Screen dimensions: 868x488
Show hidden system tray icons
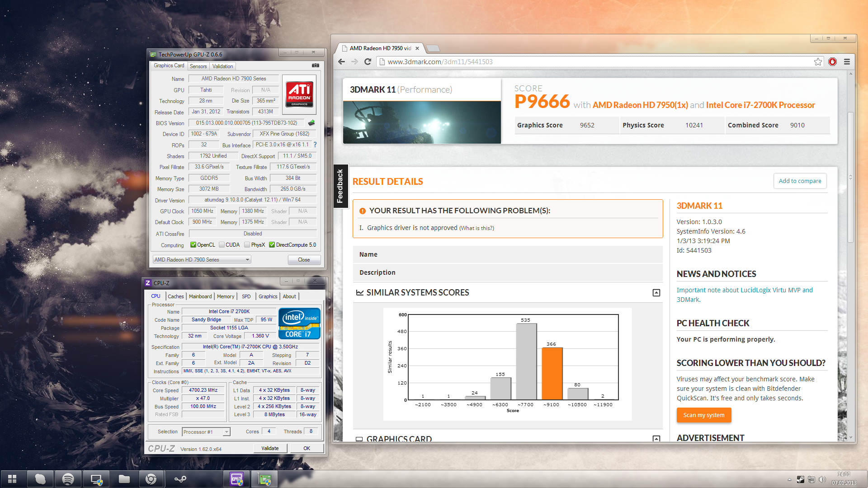point(789,479)
